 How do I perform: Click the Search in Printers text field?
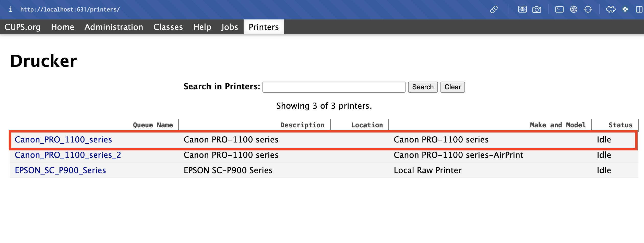[333, 87]
